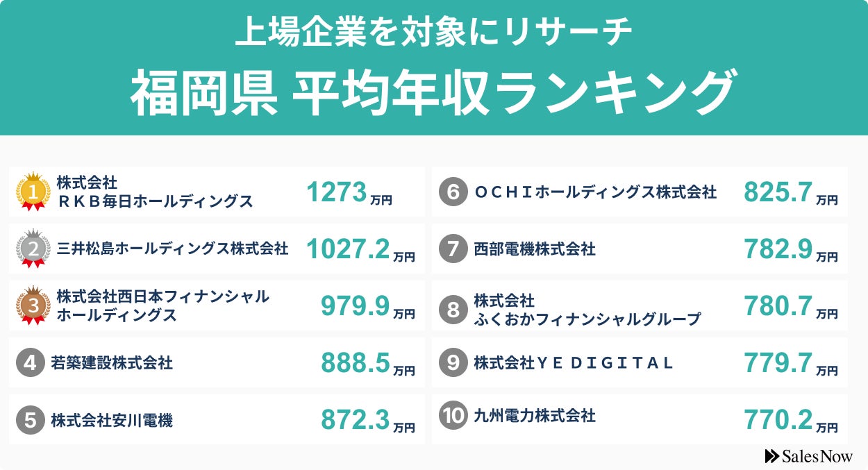
Task: Click the silver second-place medal icon
Action: click(x=33, y=249)
